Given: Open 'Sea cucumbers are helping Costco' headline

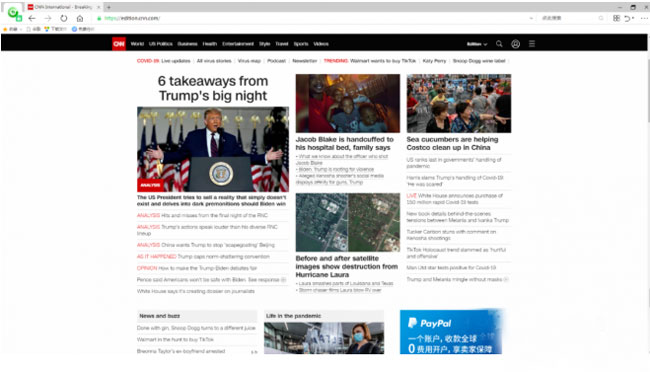Looking at the screenshot, I should (452, 143).
